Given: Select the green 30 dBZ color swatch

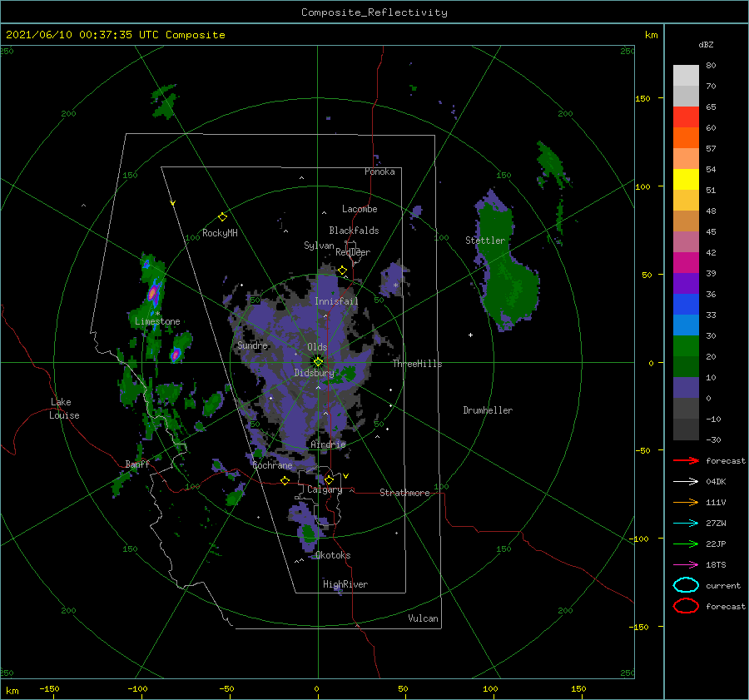Looking at the screenshot, I should 686,346.
